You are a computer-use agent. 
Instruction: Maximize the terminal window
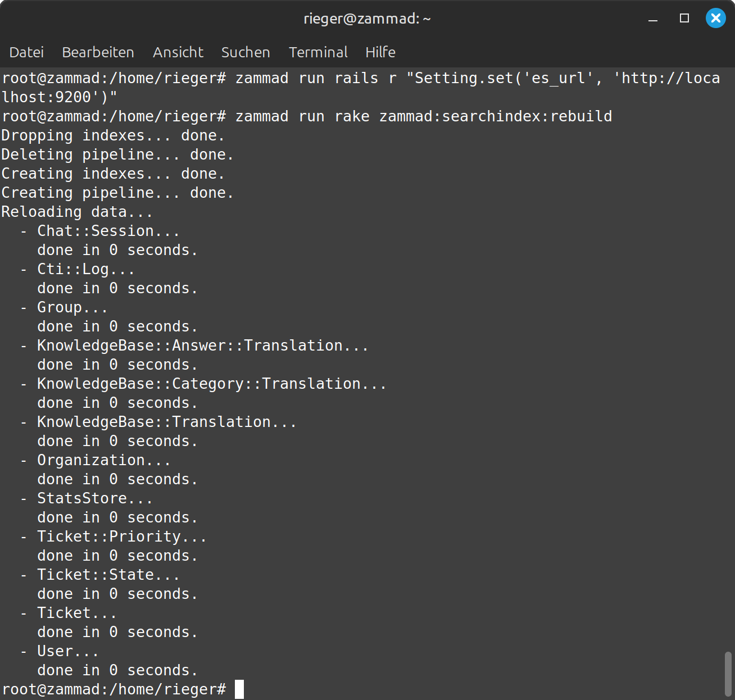tap(684, 19)
